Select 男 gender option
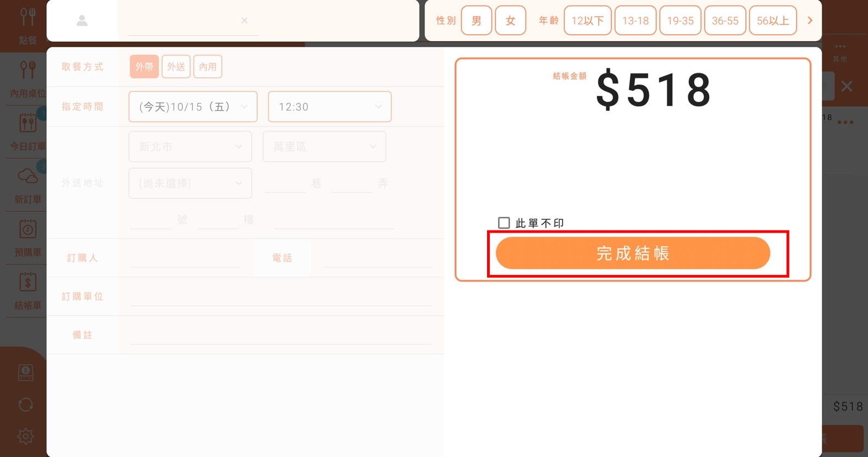 tap(476, 21)
